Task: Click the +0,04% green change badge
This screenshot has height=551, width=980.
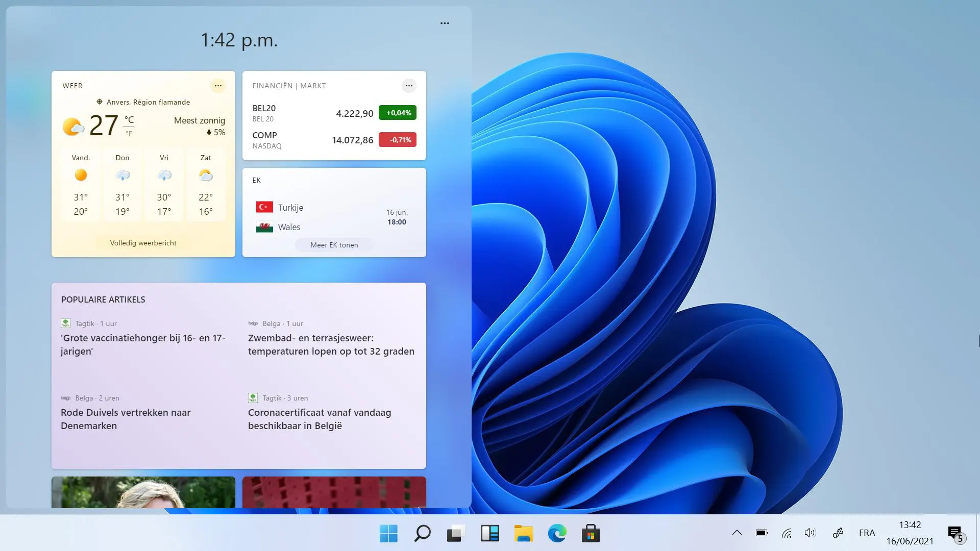Action: pos(398,113)
